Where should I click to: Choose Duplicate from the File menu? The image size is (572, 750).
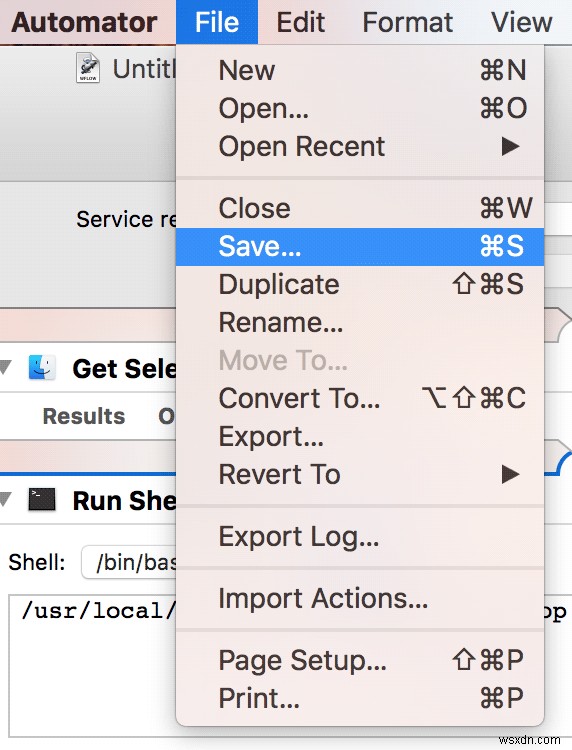pyautogui.click(x=360, y=285)
